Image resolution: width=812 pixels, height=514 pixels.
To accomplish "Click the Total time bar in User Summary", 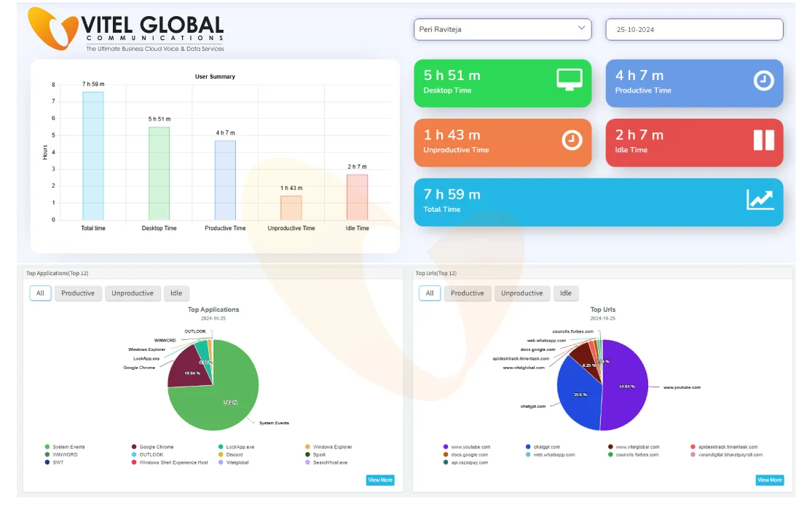I will click(x=93, y=156).
